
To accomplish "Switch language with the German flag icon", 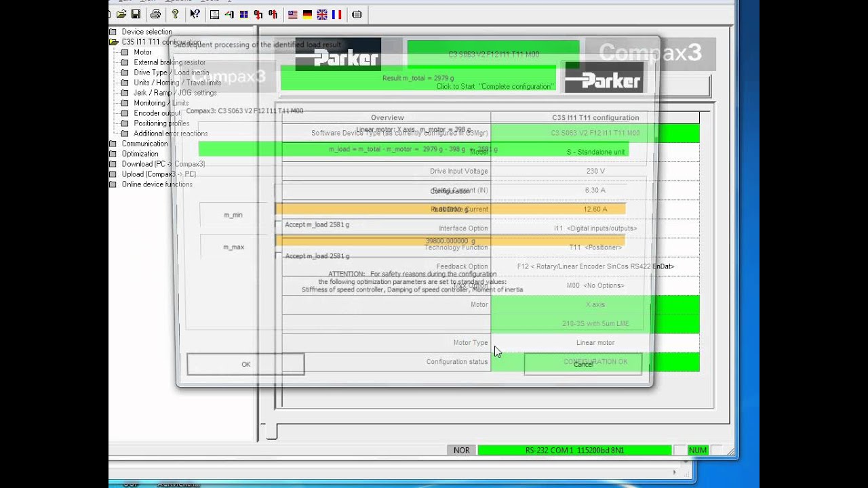I will tap(307, 14).
